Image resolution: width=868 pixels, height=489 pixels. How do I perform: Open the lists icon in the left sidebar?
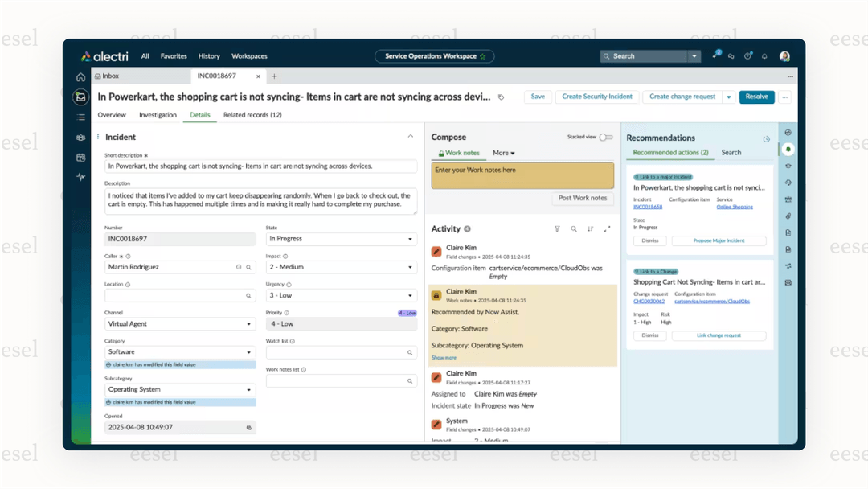pos(80,116)
